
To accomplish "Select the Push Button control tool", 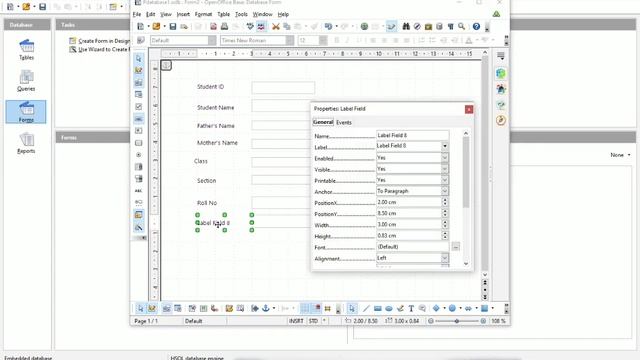I will [x=139, y=143].
